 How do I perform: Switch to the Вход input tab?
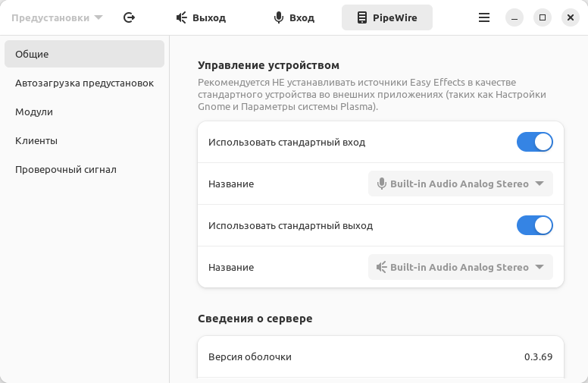(294, 17)
